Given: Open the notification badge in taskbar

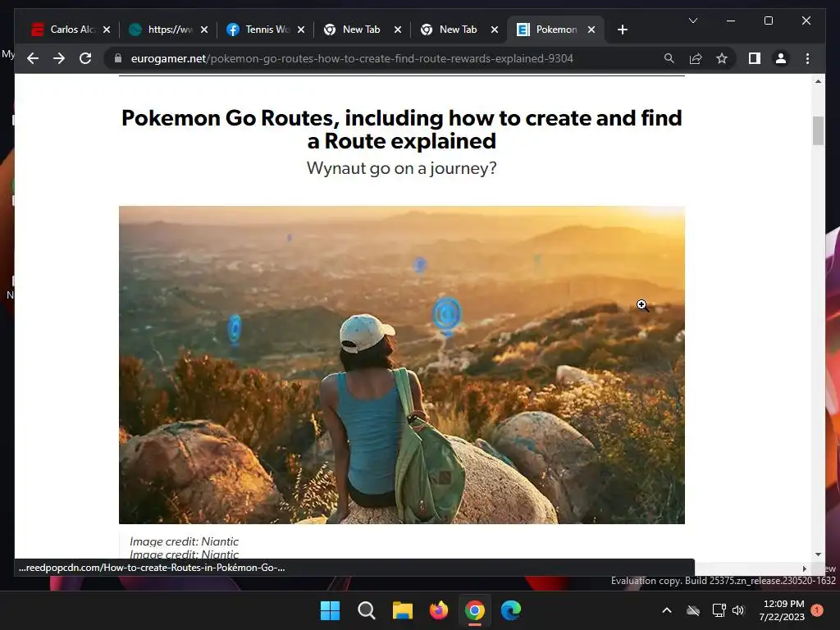Looking at the screenshot, I should point(817,610).
